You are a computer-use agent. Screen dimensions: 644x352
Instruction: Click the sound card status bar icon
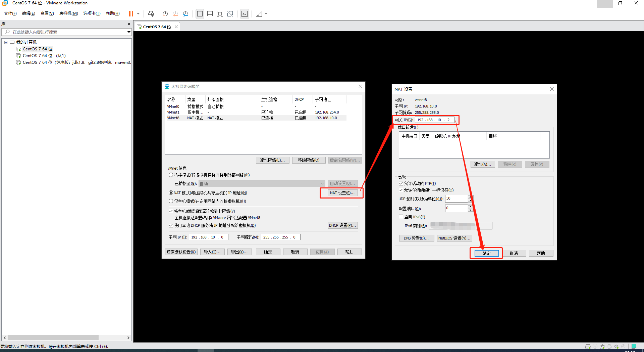[x=616, y=346]
